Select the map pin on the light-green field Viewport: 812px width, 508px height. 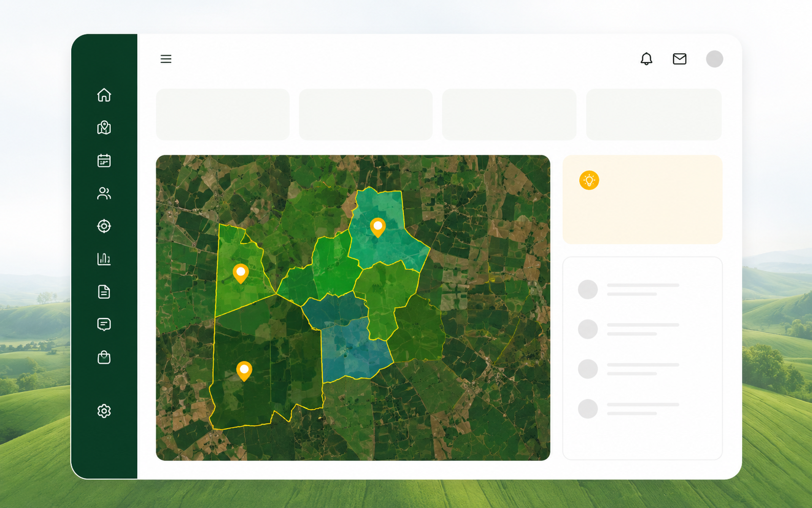pos(241,273)
